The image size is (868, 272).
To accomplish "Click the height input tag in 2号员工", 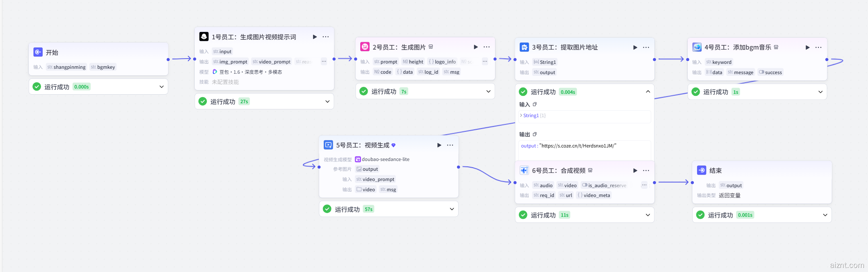I will 413,62.
